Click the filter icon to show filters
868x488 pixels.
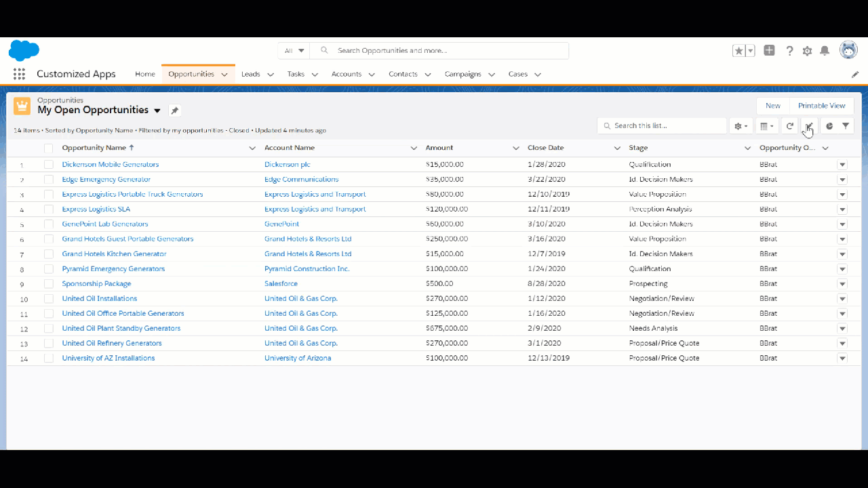pos(845,125)
